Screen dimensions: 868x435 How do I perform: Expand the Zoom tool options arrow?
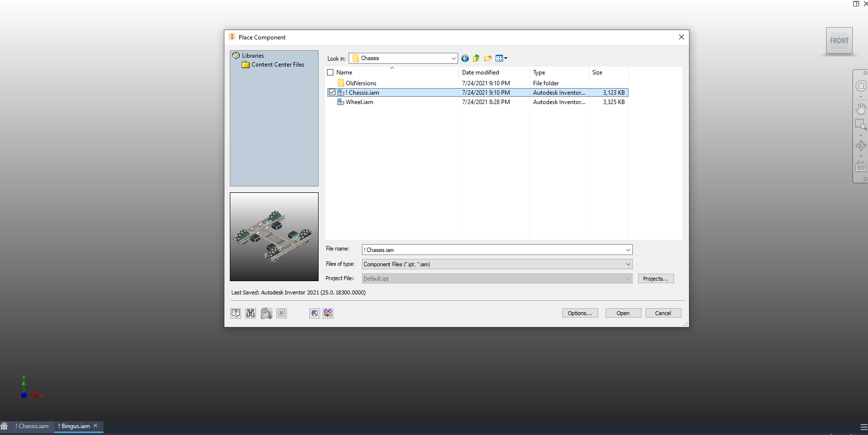coord(861,135)
